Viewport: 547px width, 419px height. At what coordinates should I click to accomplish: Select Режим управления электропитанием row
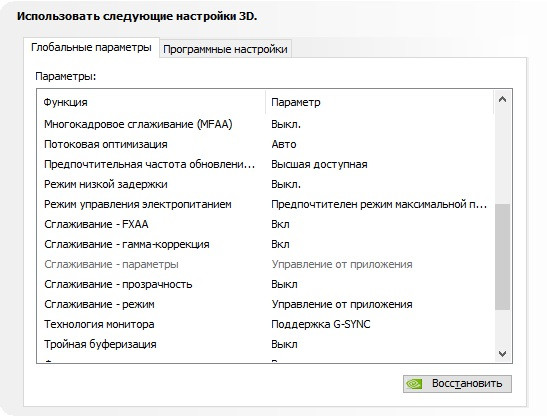pyautogui.click(x=266, y=204)
